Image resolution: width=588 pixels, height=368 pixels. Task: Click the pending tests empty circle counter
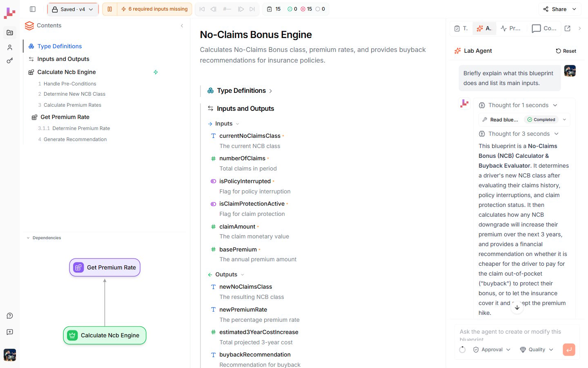tap(320, 9)
